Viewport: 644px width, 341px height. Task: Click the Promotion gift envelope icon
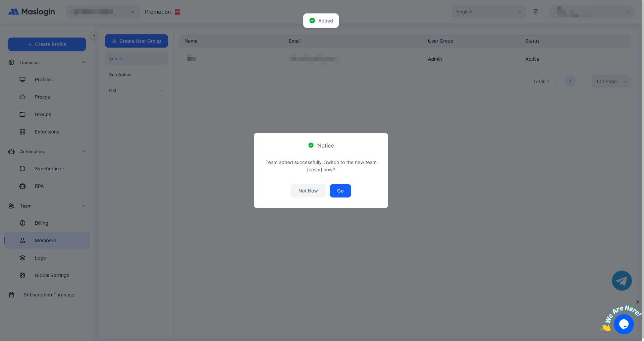[177, 12]
